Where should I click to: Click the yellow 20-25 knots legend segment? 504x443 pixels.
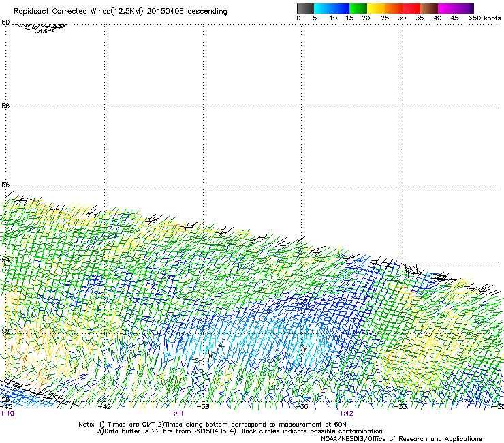[x=376, y=8]
